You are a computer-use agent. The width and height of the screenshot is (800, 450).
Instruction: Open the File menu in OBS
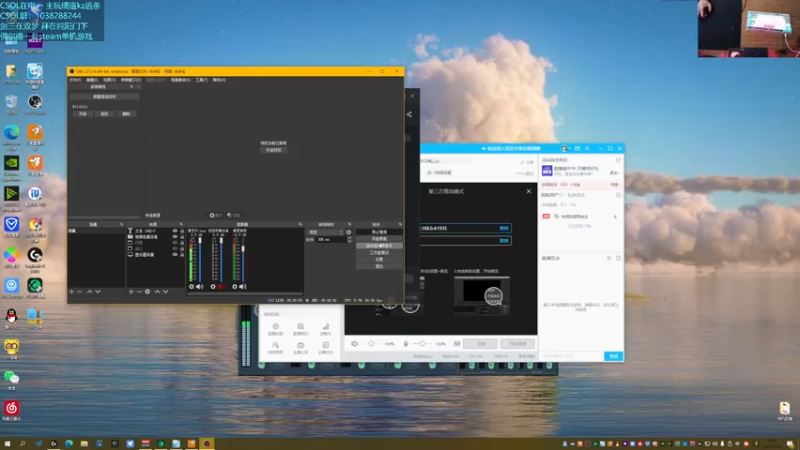click(x=75, y=80)
